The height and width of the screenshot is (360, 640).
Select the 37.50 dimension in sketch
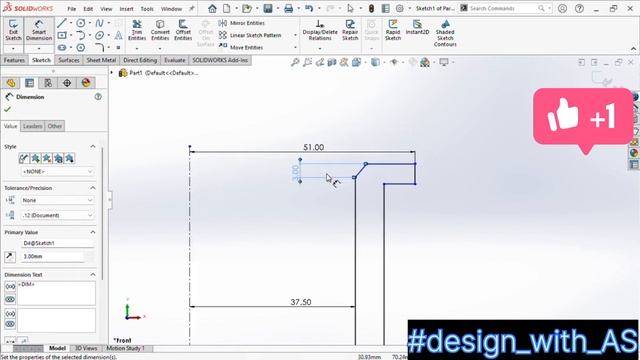tap(301, 302)
